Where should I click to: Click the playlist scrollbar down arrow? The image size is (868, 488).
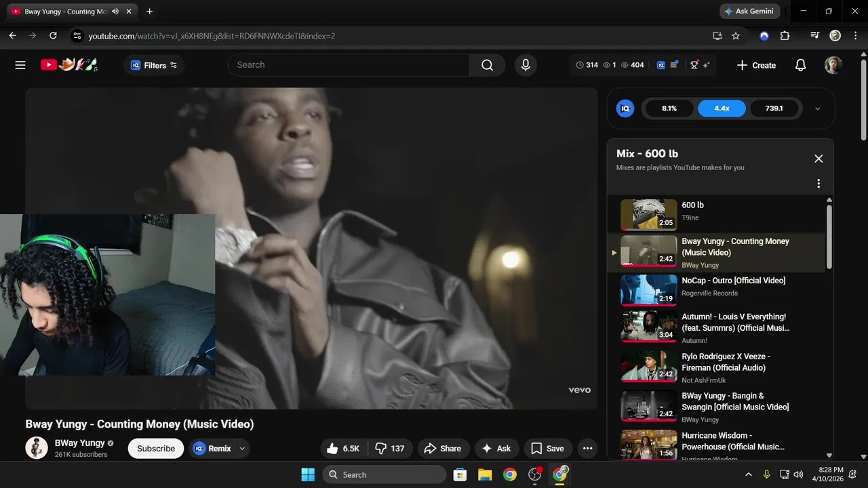tap(829, 455)
